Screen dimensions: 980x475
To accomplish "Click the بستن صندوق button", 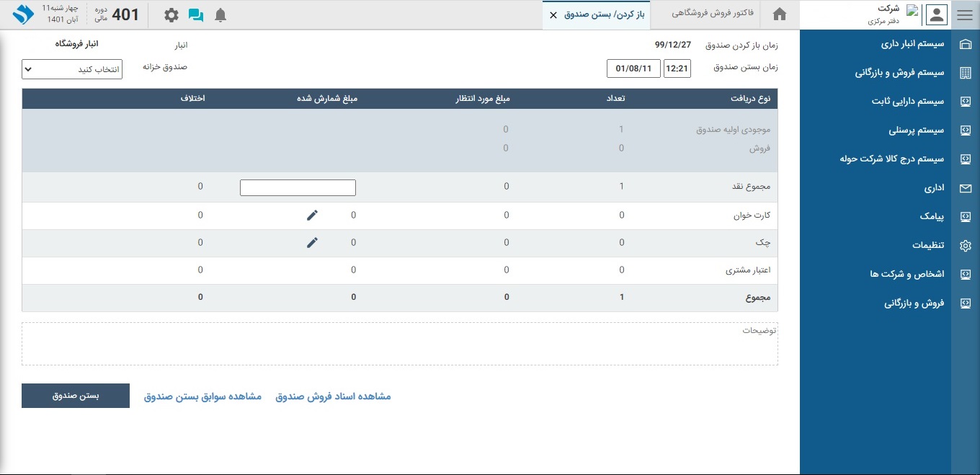I will 76,396.
